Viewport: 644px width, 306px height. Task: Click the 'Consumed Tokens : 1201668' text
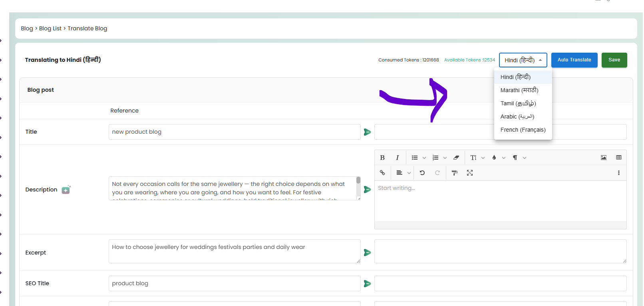tap(409, 60)
